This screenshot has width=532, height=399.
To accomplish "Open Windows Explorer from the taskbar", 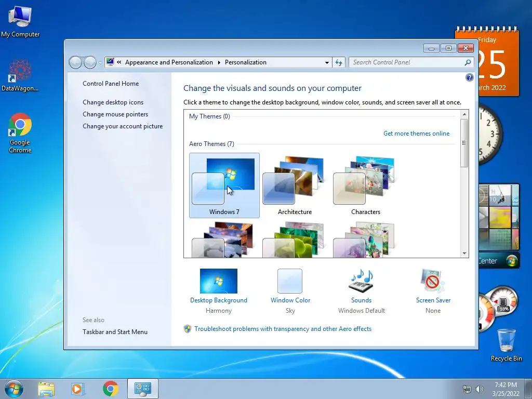I will coord(46,389).
